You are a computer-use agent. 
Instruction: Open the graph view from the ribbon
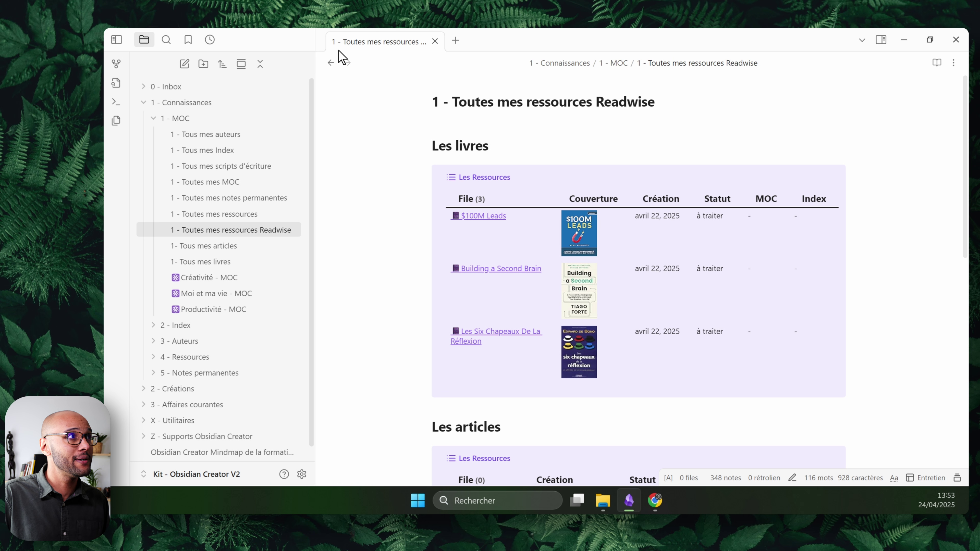click(116, 64)
